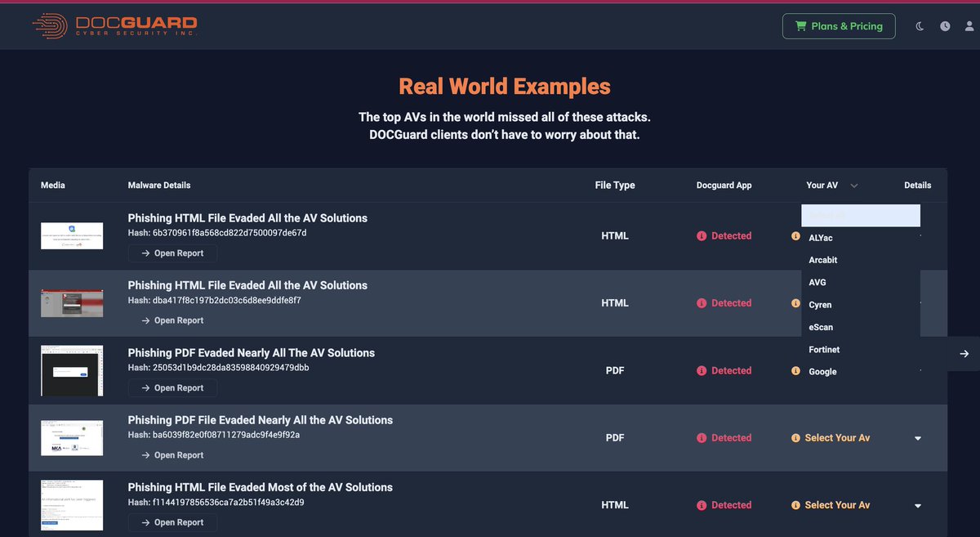Screen dimensions: 980x537
Task: Click the arrow icon inside the first Open Report button
Action: tap(144, 253)
